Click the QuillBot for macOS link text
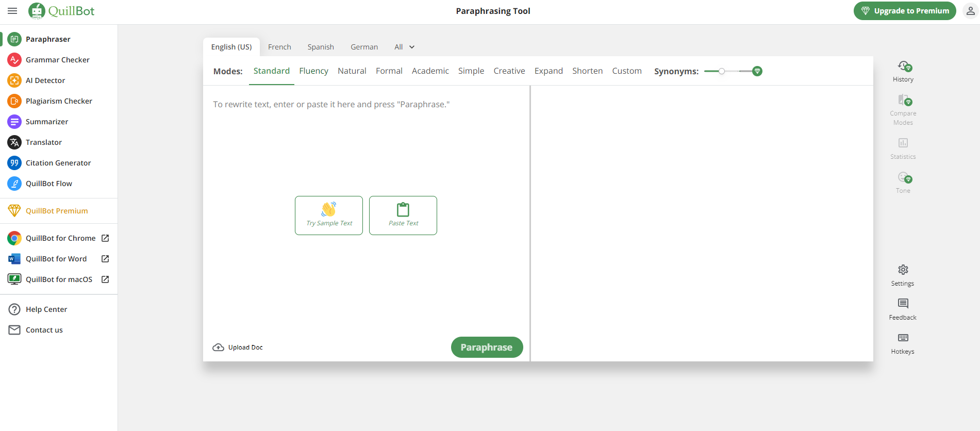Image resolution: width=980 pixels, height=431 pixels. point(59,279)
